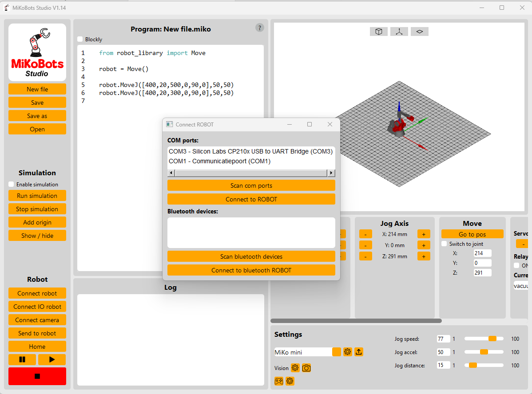Click the axis orientation view icon
This screenshot has width=532, height=394.
point(399,31)
